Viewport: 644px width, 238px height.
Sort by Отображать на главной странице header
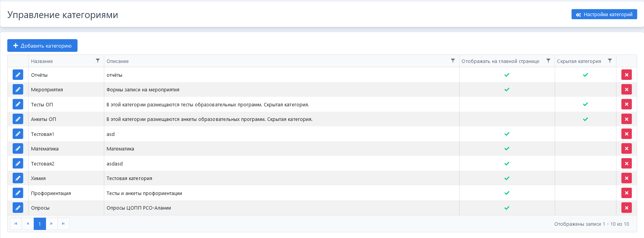pos(500,61)
